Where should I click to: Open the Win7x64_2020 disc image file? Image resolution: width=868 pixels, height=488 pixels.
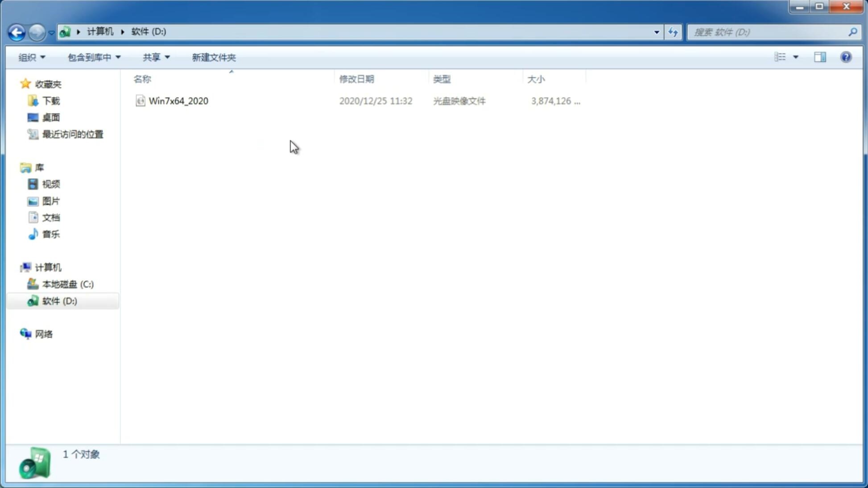point(179,100)
